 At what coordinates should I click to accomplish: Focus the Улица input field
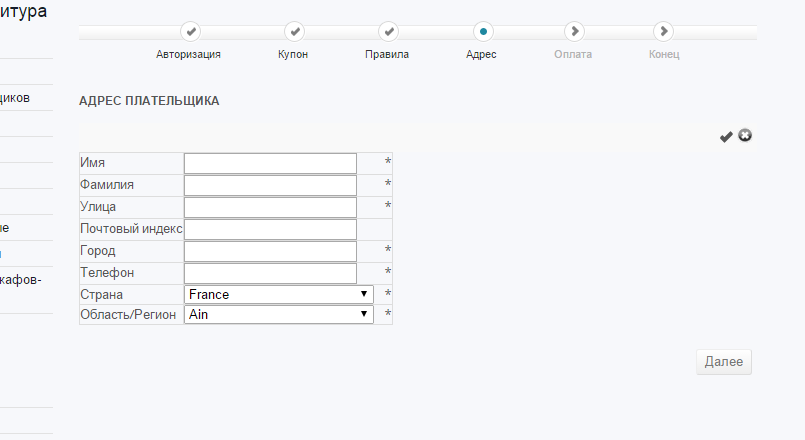click(x=270, y=207)
